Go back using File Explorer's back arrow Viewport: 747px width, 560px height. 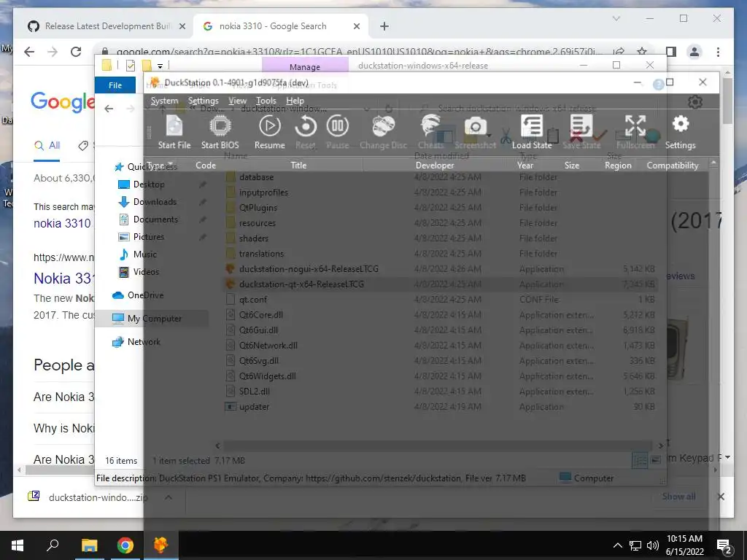(x=109, y=109)
